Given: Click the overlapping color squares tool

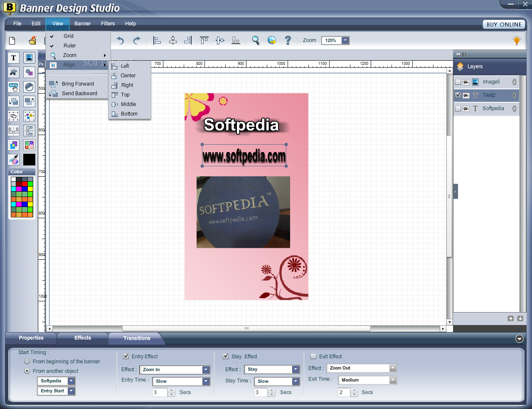Looking at the screenshot, I should coord(14,145).
